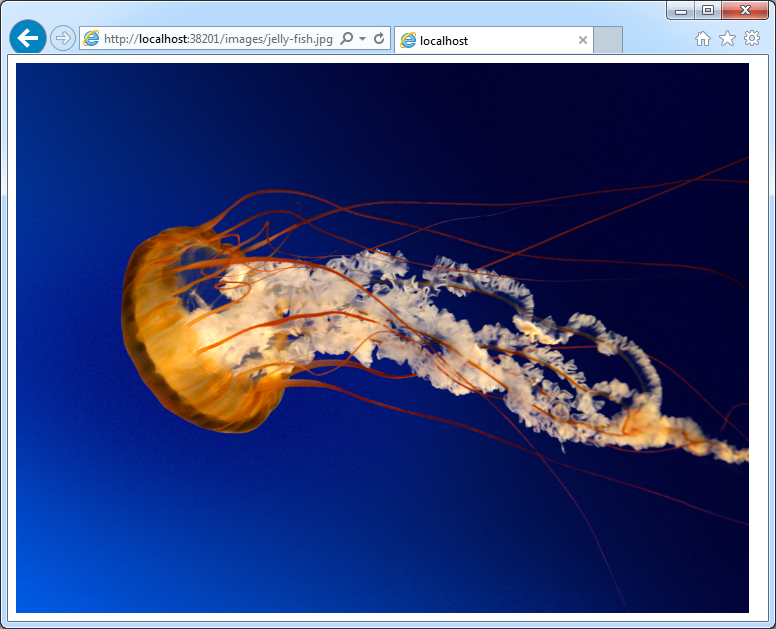Open the address bar autocomplete dropdown arrow
Image resolution: width=776 pixels, height=629 pixels.
(x=362, y=39)
